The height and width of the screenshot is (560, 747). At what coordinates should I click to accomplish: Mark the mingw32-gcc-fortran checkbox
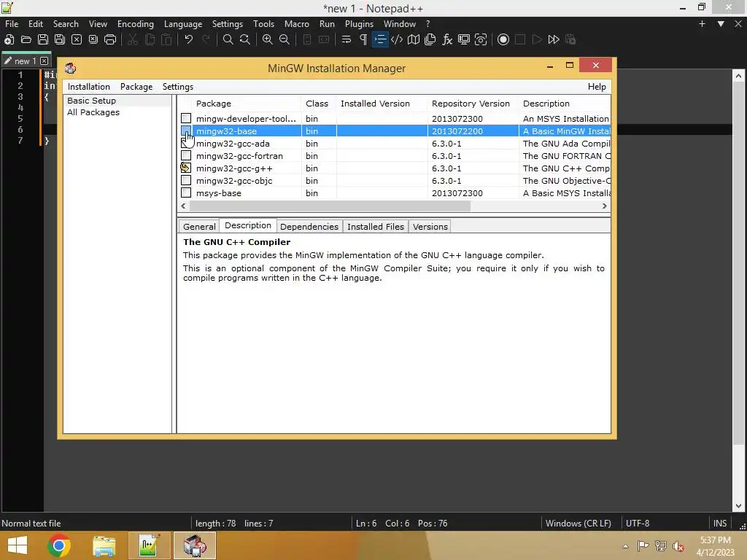tap(186, 155)
